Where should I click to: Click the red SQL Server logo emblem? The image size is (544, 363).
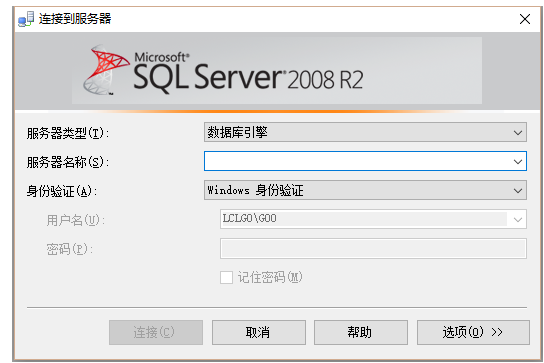tap(106, 70)
